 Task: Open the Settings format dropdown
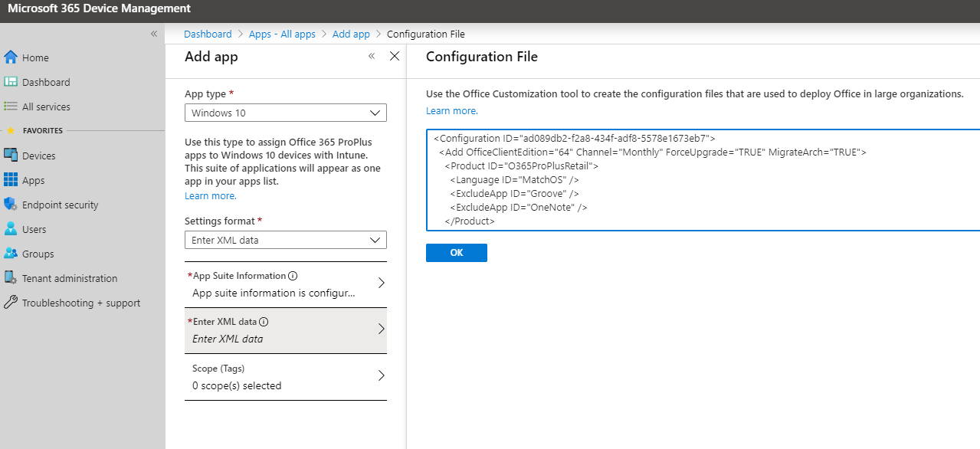pos(285,240)
